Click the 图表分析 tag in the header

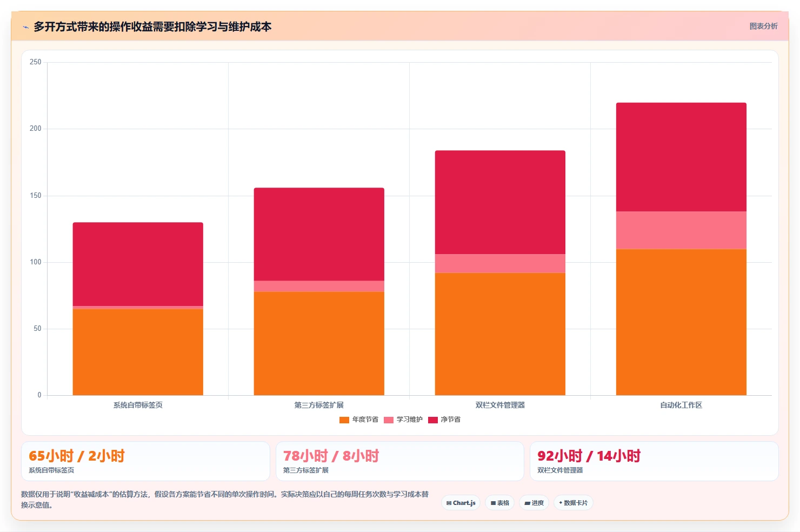point(763,26)
